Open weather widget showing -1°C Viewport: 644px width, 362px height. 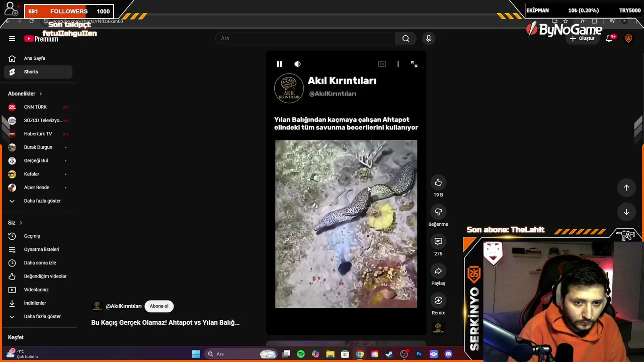pos(23,353)
